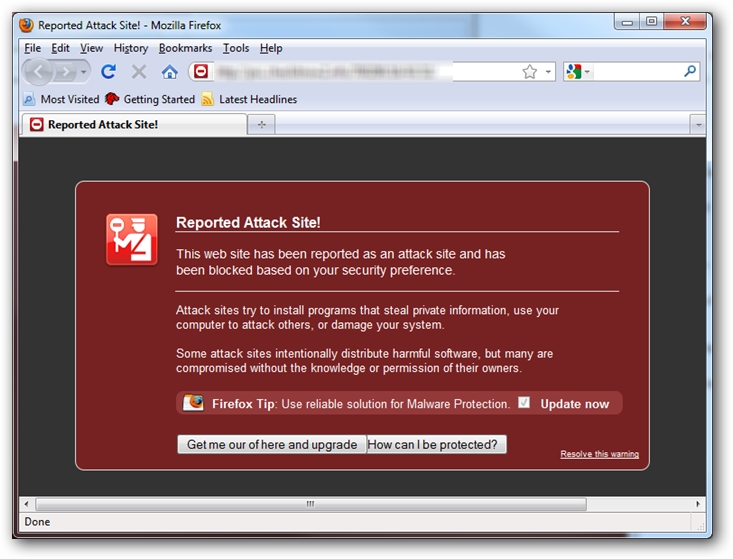This screenshot has width=733, height=559.
Task: Click inside the search box field
Action: [x=637, y=72]
